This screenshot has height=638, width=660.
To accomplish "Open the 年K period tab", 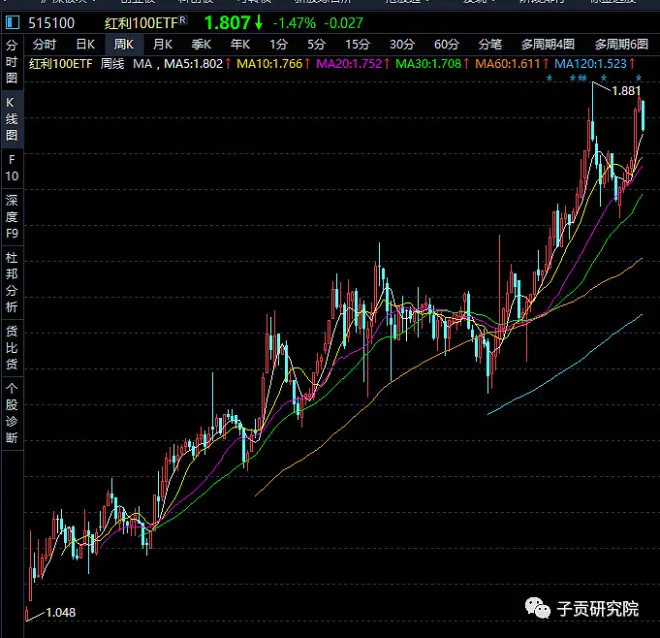I will point(240,45).
